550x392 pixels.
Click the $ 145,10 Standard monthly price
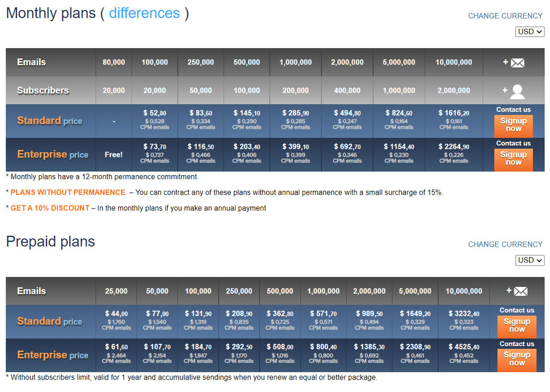pyautogui.click(x=247, y=113)
